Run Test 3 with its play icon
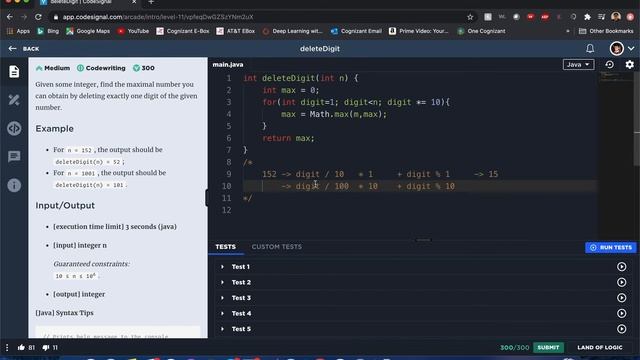The height and width of the screenshot is (360, 640). [621, 298]
